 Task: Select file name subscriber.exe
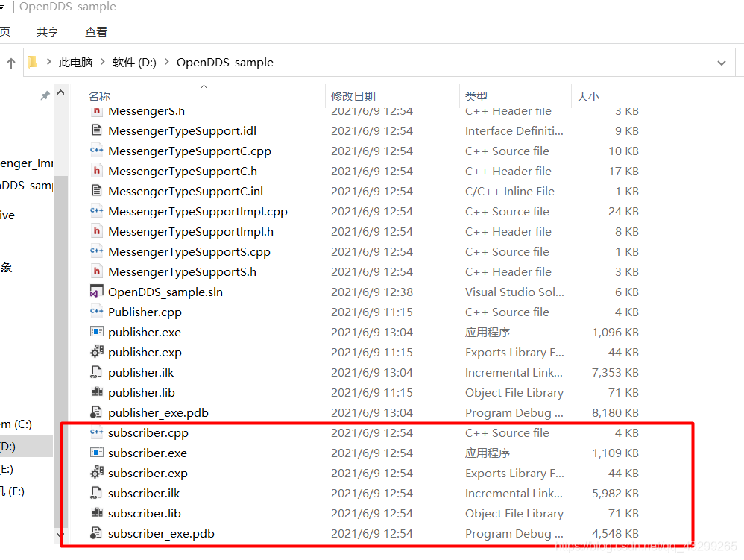pyautogui.click(x=147, y=453)
